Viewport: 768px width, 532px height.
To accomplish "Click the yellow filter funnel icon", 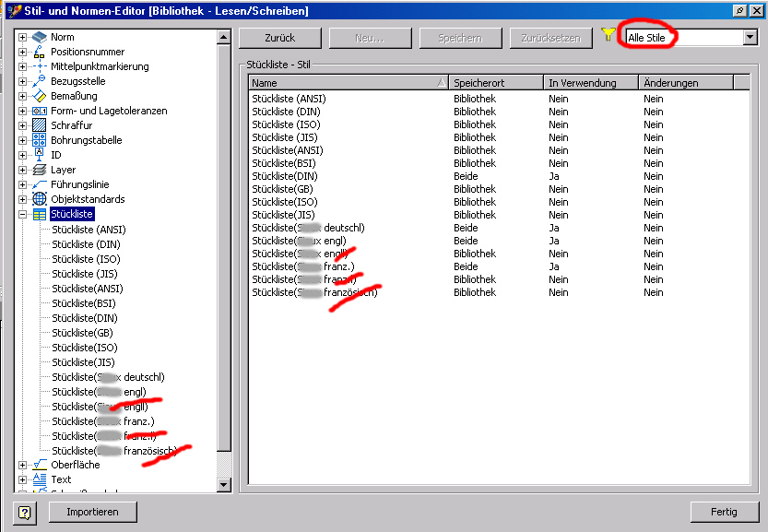I will point(608,34).
